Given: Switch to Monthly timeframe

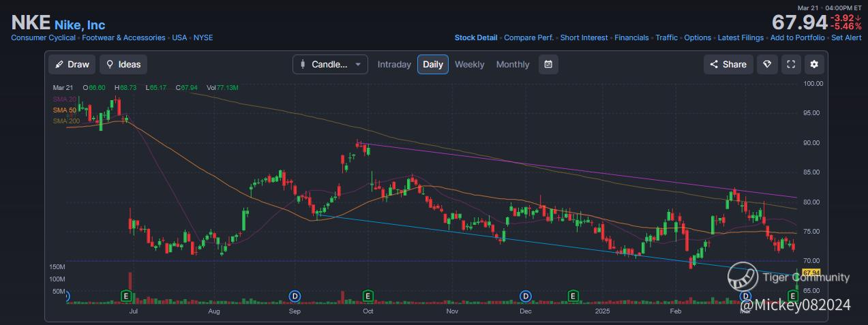Looking at the screenshot, I should pyautogui.click(x=513, y=65).
